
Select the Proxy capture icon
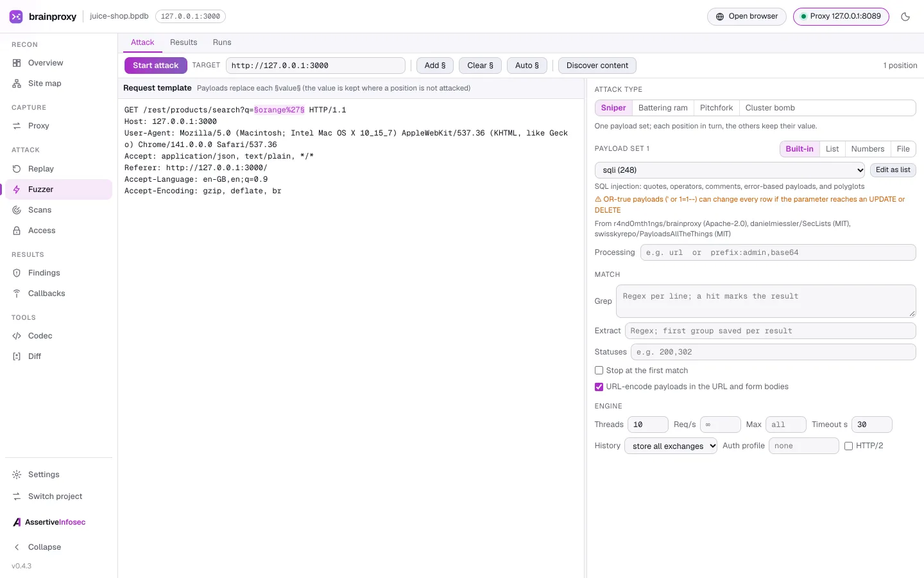click(x=17, y=126)
